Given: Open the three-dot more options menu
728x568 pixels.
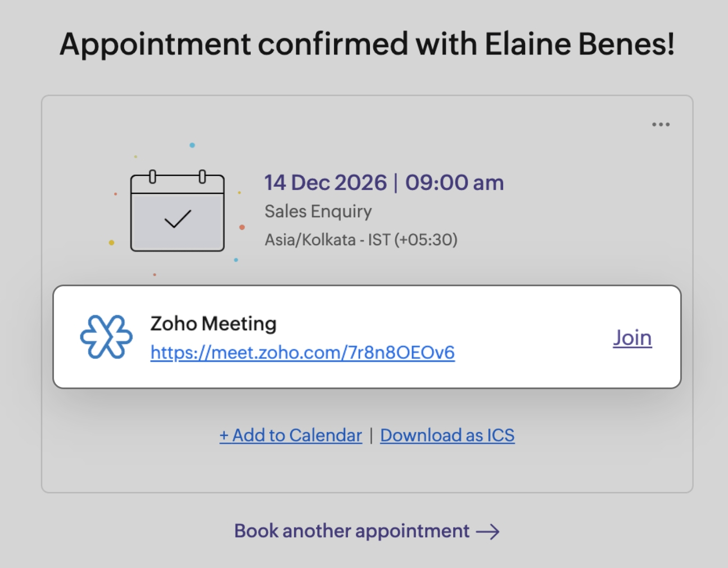Looking at the screenshot, I should coord(661,124).
